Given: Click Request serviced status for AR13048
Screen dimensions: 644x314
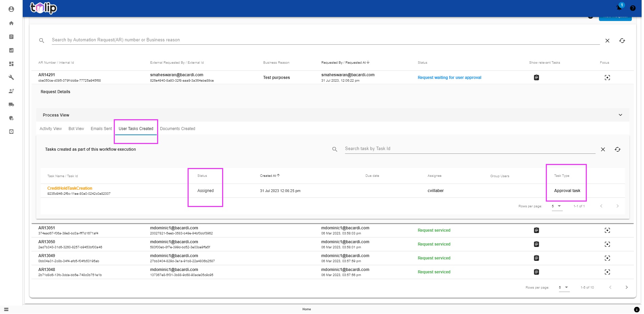Looking at the screenshot, I should point(434,272).
